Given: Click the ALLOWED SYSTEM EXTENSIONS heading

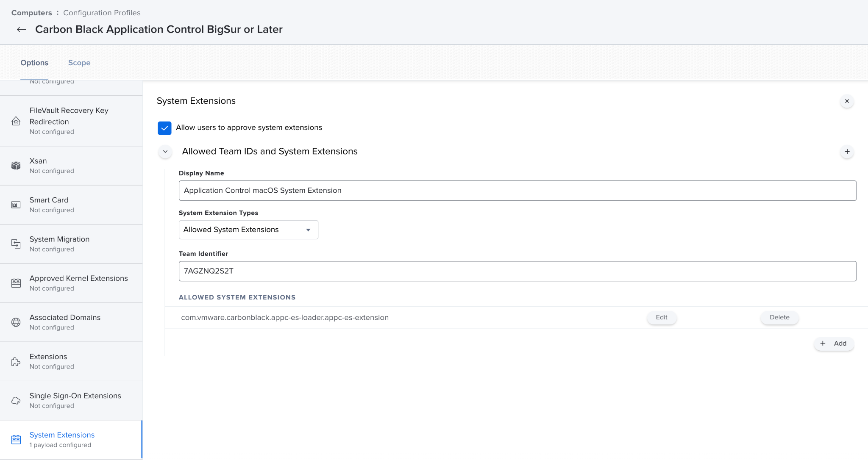Looking at the screenshot, I should point(237,297).
